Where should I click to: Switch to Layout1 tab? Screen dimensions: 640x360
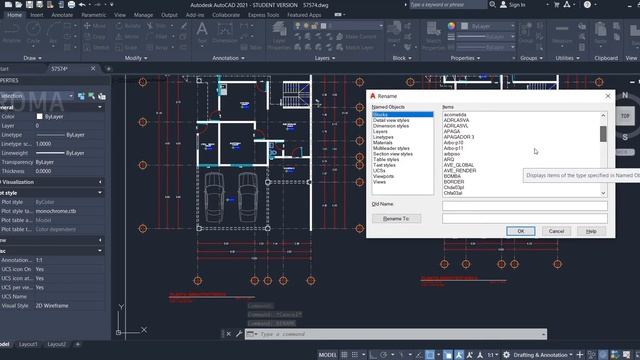(28, 344)
